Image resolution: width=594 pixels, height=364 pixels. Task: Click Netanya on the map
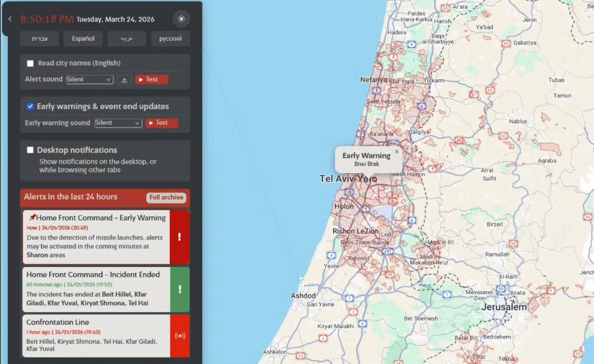(374, 79)
